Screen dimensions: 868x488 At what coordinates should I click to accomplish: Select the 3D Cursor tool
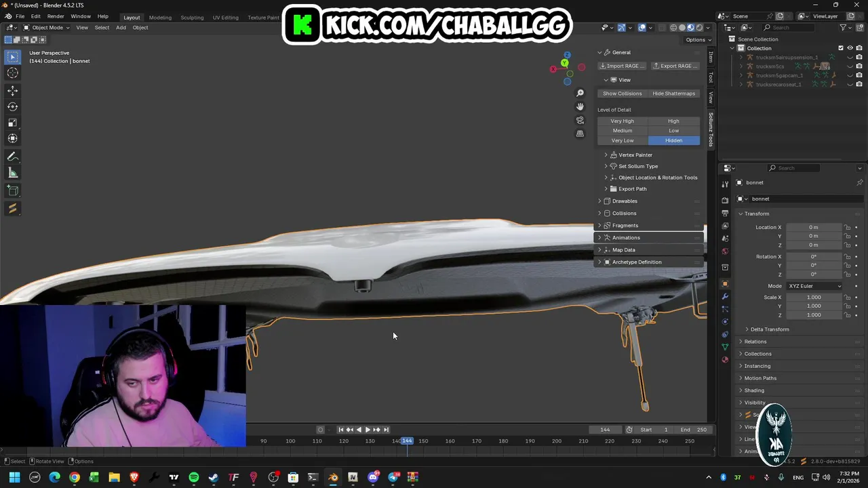[13, 73]
